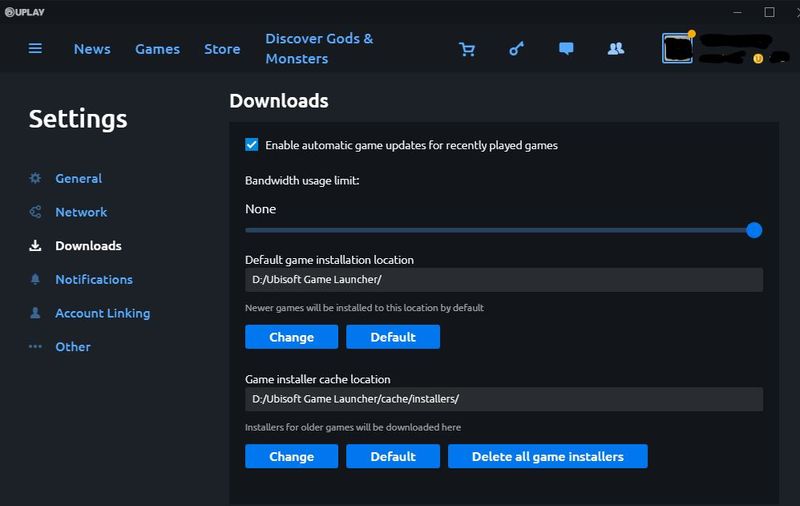Open the hamburger menu icon
The width and height of the screenshot is (800, 506).
click(35, 48)
